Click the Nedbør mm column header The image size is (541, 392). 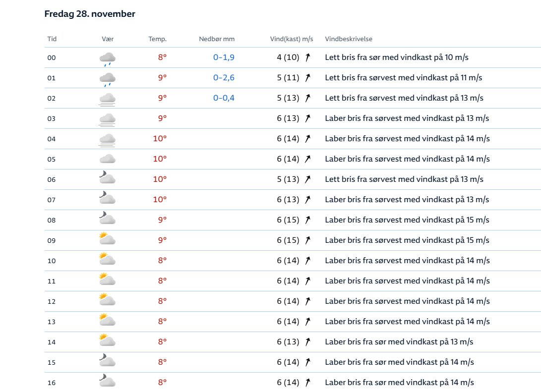[217, 39]
